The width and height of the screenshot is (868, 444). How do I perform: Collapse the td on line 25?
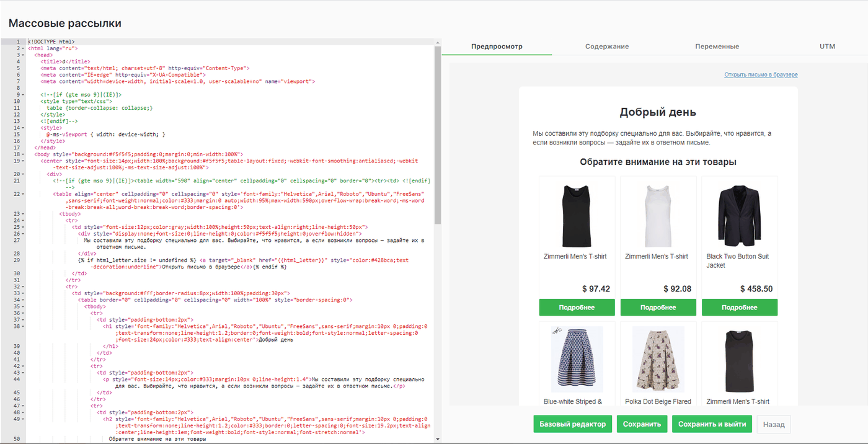(23, 227)
